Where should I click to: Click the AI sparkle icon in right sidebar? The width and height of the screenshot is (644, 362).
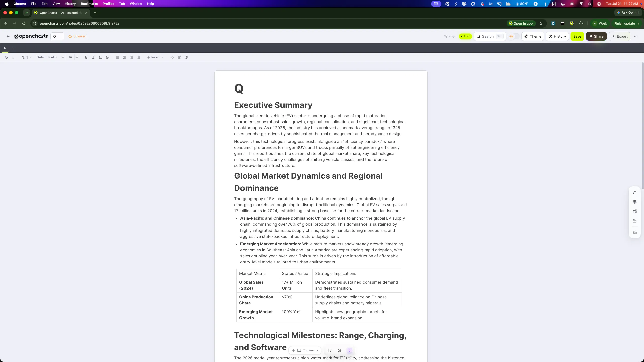click(635, 192)
